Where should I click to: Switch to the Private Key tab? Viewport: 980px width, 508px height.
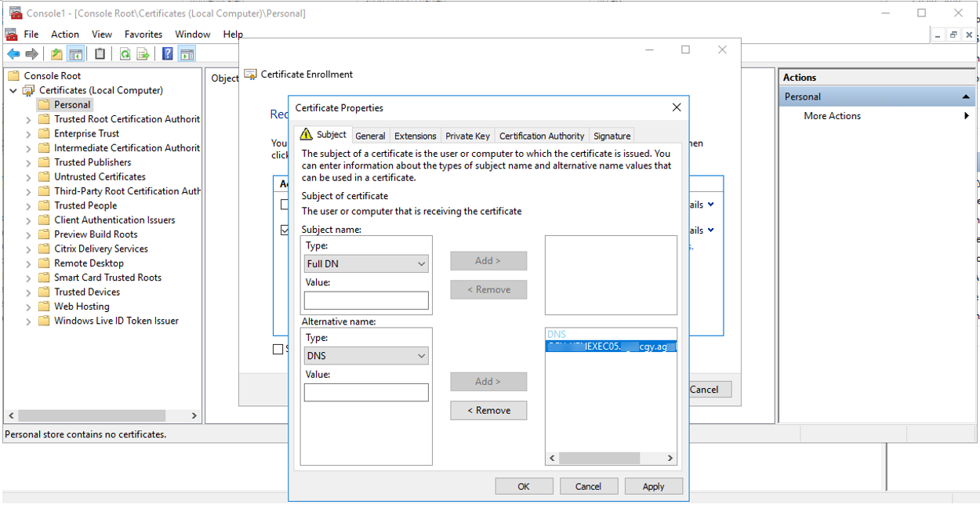(x=467, y=136)
